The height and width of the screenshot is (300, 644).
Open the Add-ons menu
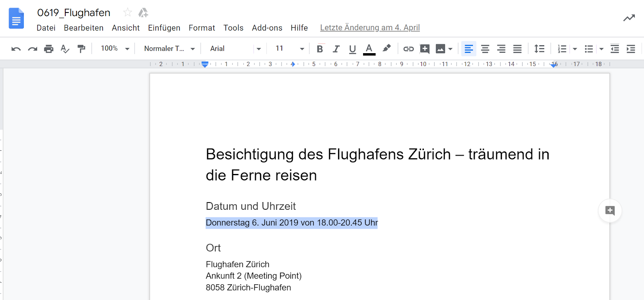pyautogui.click(x=267, y=28)
